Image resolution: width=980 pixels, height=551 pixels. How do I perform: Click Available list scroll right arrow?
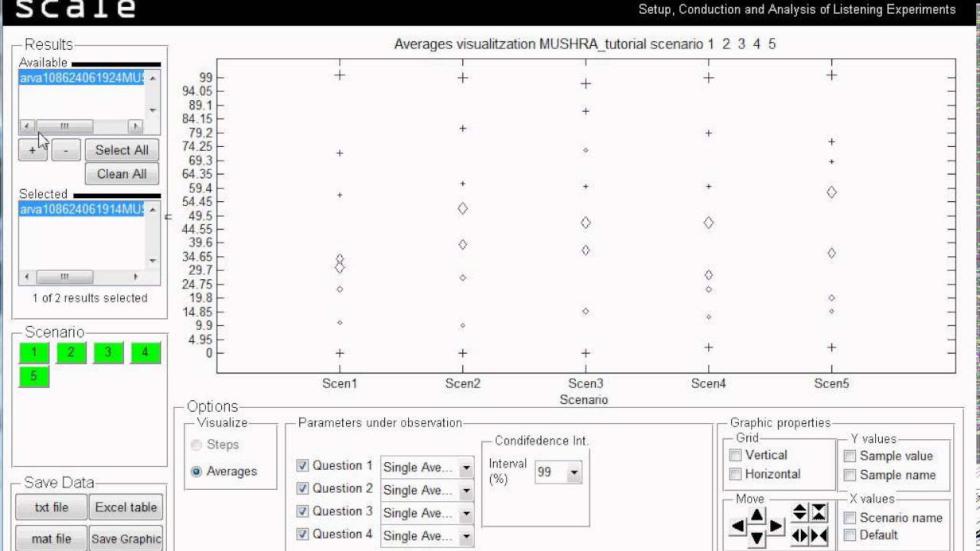136,126
